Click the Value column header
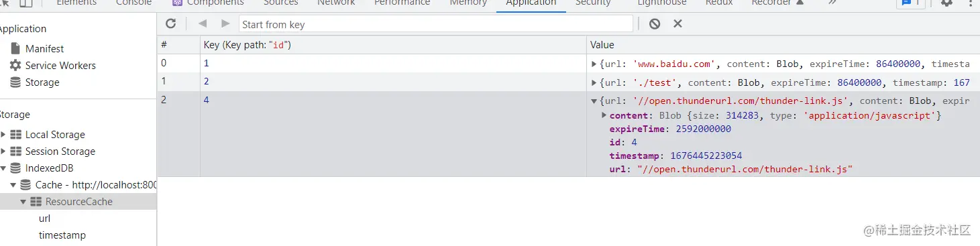Screen dimensions: 980x246 tap(783, 45)
